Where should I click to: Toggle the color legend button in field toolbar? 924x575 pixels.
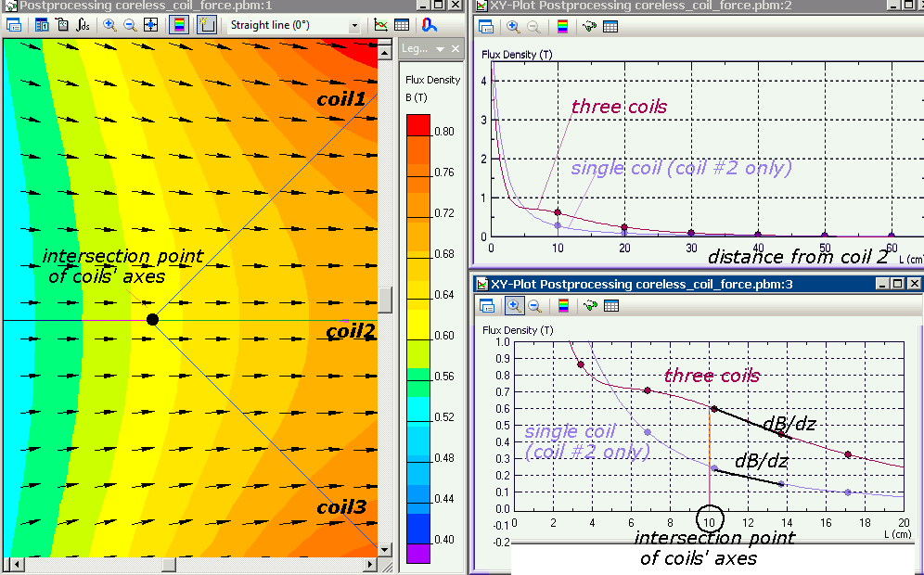coord(179,25)
